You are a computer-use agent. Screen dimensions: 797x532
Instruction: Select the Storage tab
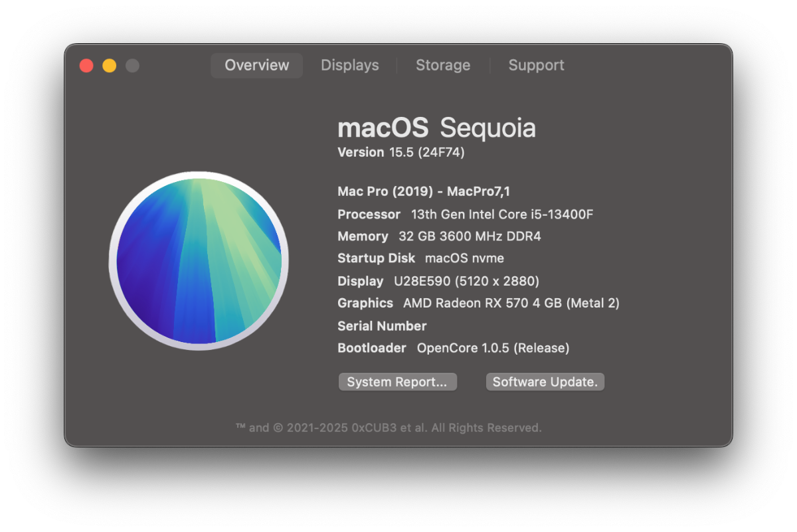[443, 66]
